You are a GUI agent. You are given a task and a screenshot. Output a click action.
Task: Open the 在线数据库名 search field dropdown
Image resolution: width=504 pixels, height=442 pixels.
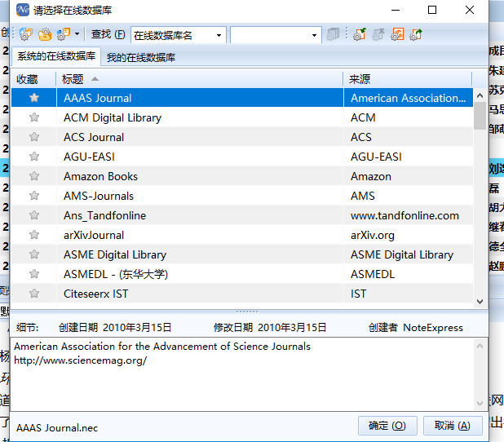click(219, 35)
